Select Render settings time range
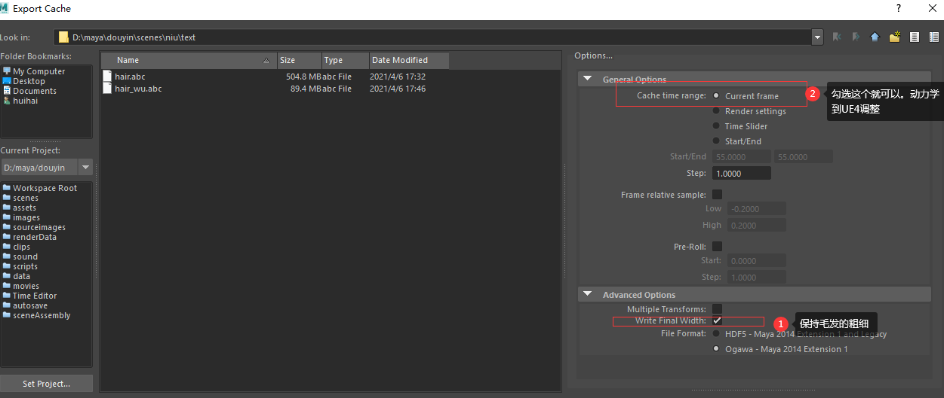Viewport: 944px width, 398px height. [716, 111]
